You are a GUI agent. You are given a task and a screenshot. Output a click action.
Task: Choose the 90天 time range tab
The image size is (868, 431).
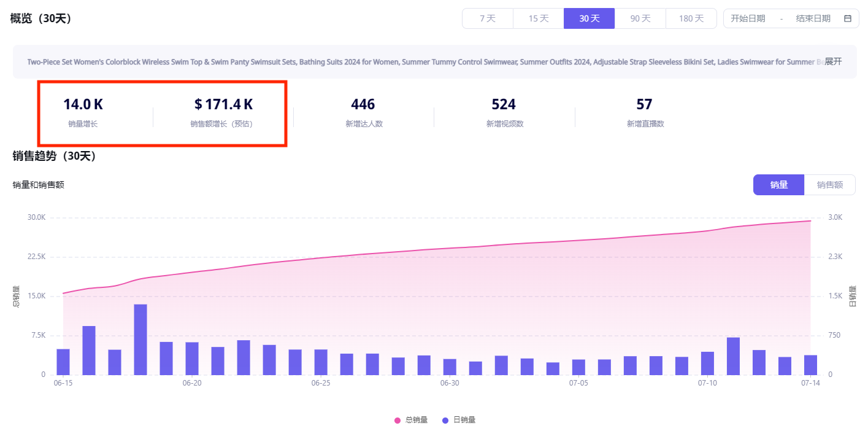pos(640,18)
